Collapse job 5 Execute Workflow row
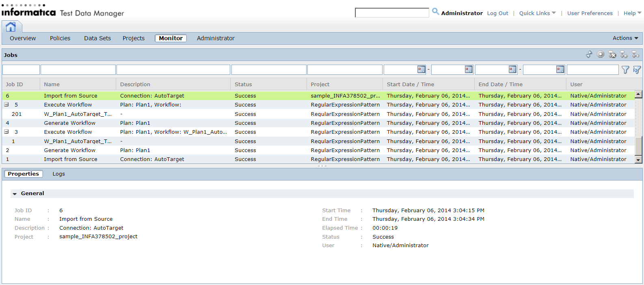The width and height of the screenshot is (644, 285). coord(6,104)
